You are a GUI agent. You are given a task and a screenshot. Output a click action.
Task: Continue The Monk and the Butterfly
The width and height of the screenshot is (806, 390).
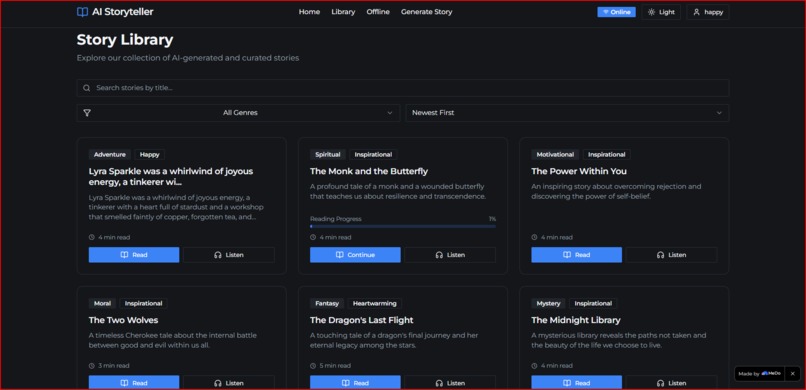355,255
